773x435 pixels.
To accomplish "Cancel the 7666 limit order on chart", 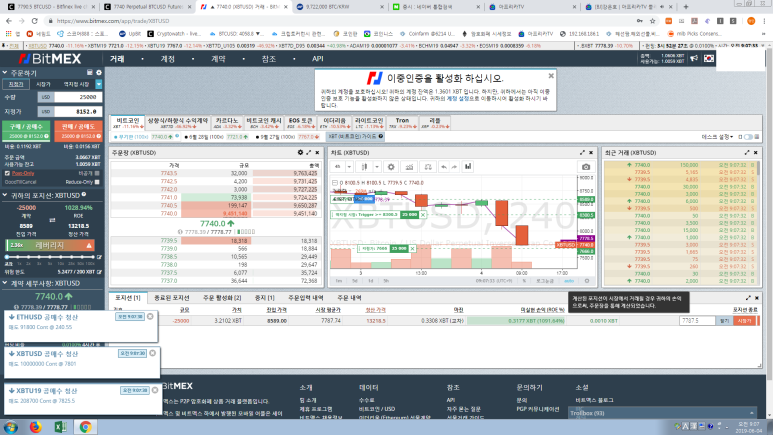I will pos(413,249).
